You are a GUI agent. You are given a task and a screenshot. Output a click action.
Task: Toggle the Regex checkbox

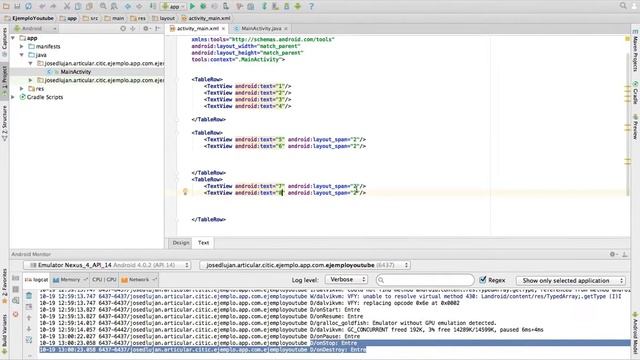tap(483, 280)
